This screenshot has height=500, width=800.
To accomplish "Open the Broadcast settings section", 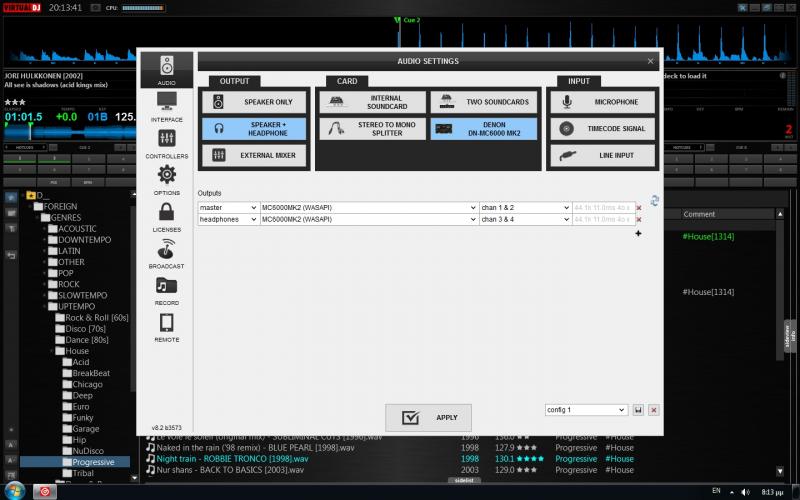I will 166,252.
